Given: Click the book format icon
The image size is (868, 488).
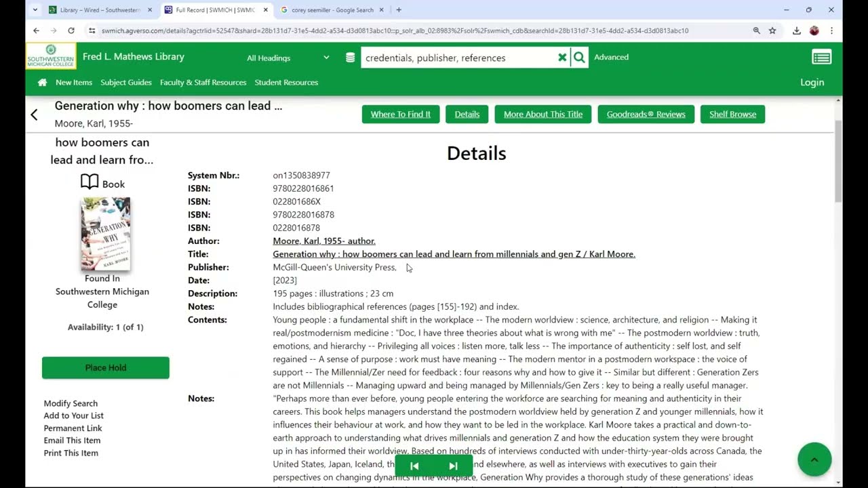Looking at the screenshot, I should pos(90,182).
